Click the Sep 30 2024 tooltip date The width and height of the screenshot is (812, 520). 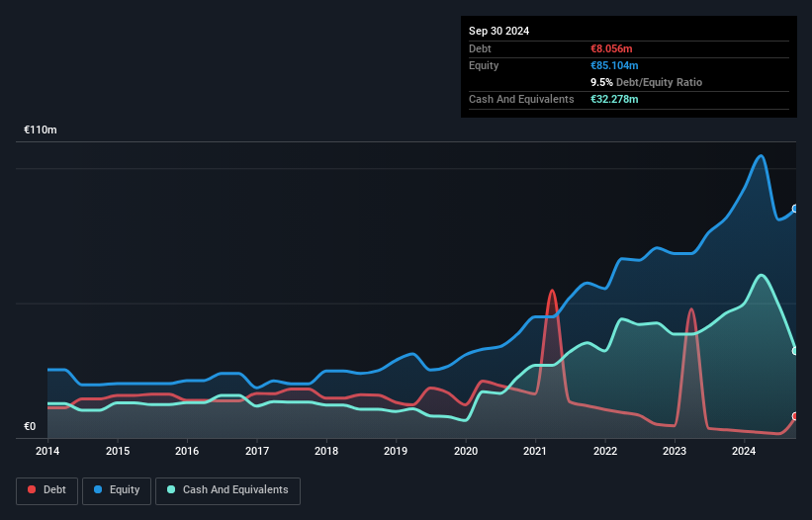point(499,31)
